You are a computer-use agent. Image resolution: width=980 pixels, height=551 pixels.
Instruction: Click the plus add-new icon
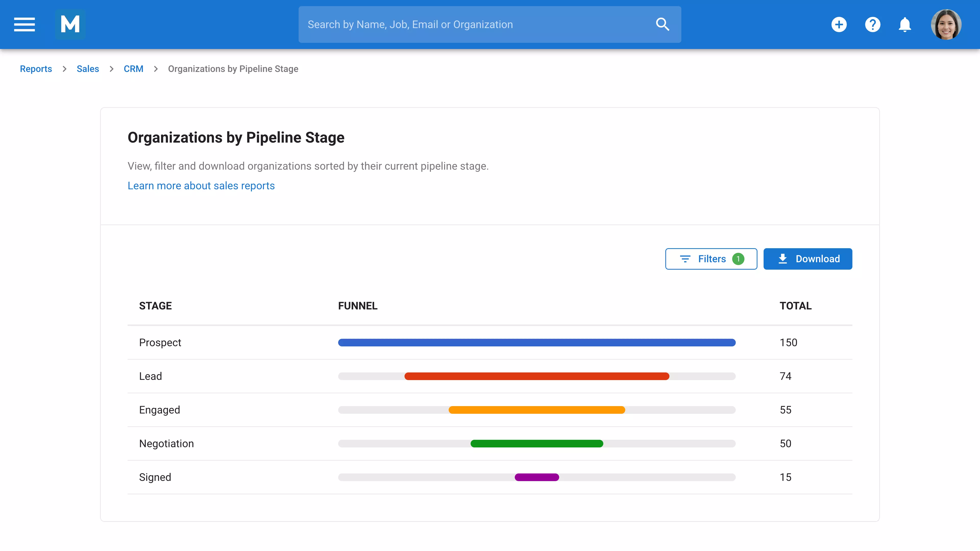[839, 24]
